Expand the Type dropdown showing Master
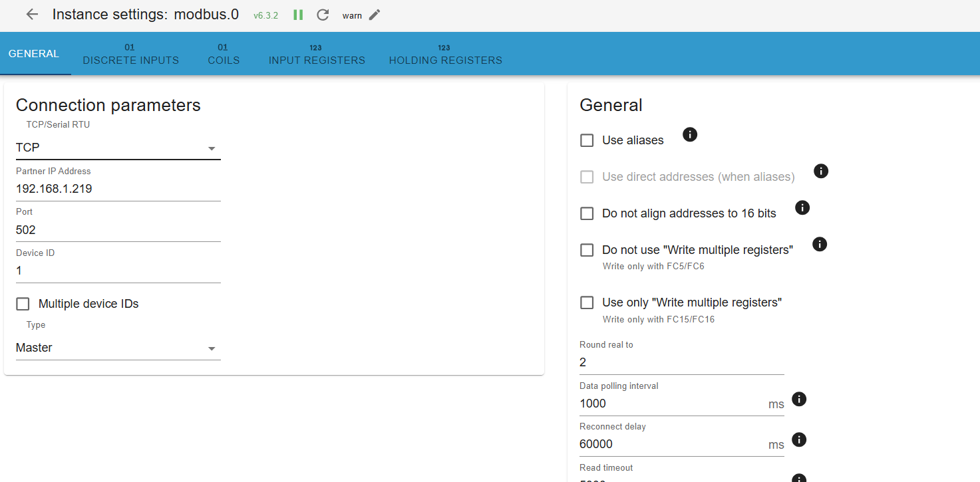This screenshot has height=482, width=980. pos(118,348)
